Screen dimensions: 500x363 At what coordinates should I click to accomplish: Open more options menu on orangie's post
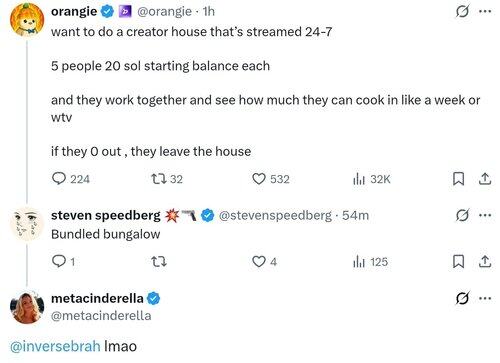coord(485,11)
